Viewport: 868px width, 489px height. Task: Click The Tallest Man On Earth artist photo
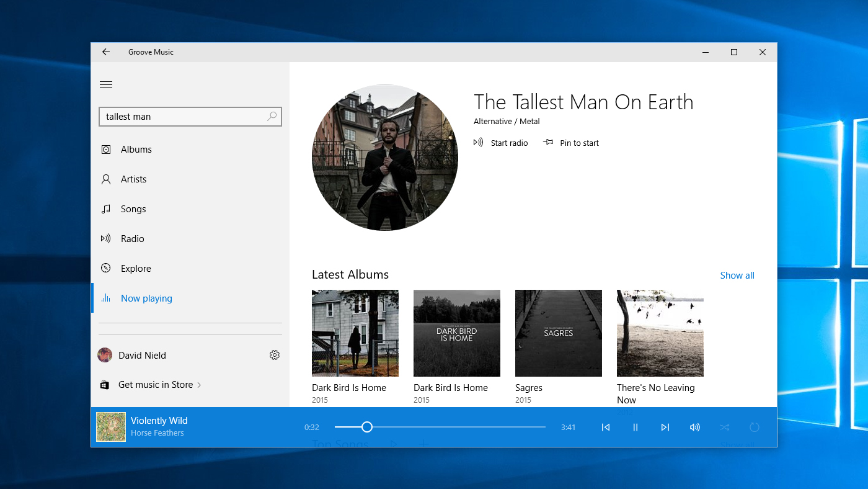pos(385,158)
